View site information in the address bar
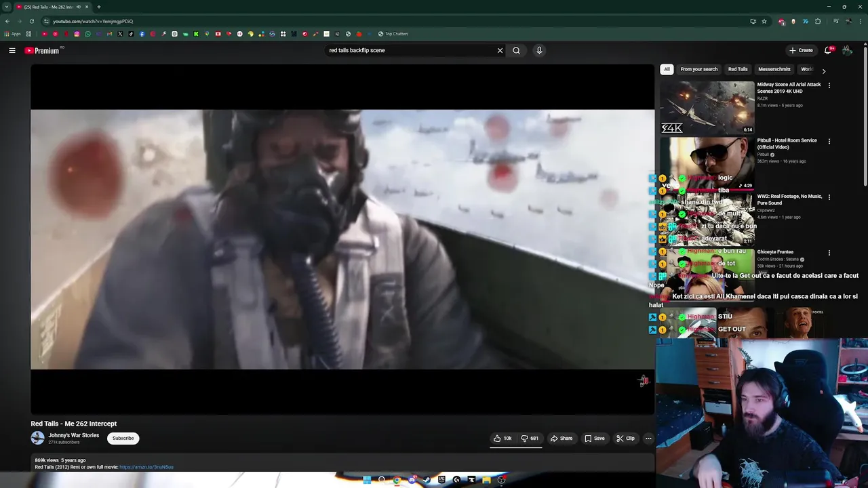The height and width of the screenshot is (488, 868). pyautogui.click(x=46, y=21)
